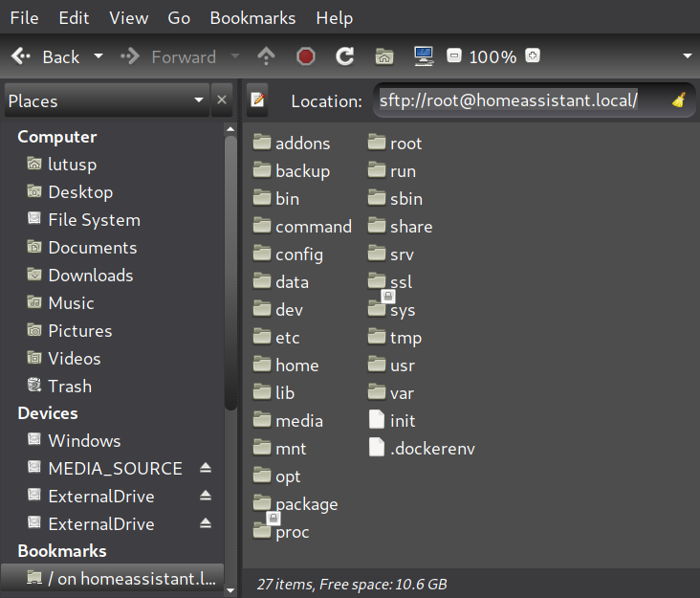Go up to parent folder
Viewport: 700px width, 598px height.
tap(266, 56)
